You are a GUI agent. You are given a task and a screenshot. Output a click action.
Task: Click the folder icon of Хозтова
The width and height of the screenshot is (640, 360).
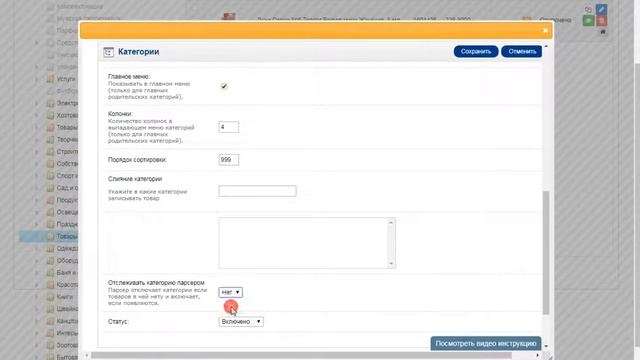(50, 115)
